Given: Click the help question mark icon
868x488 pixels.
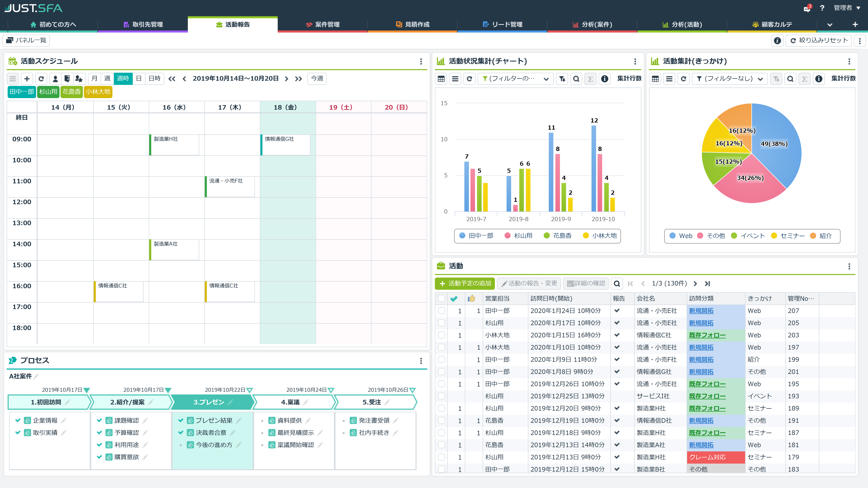Looking at the screenshot, I should point(822,8).
